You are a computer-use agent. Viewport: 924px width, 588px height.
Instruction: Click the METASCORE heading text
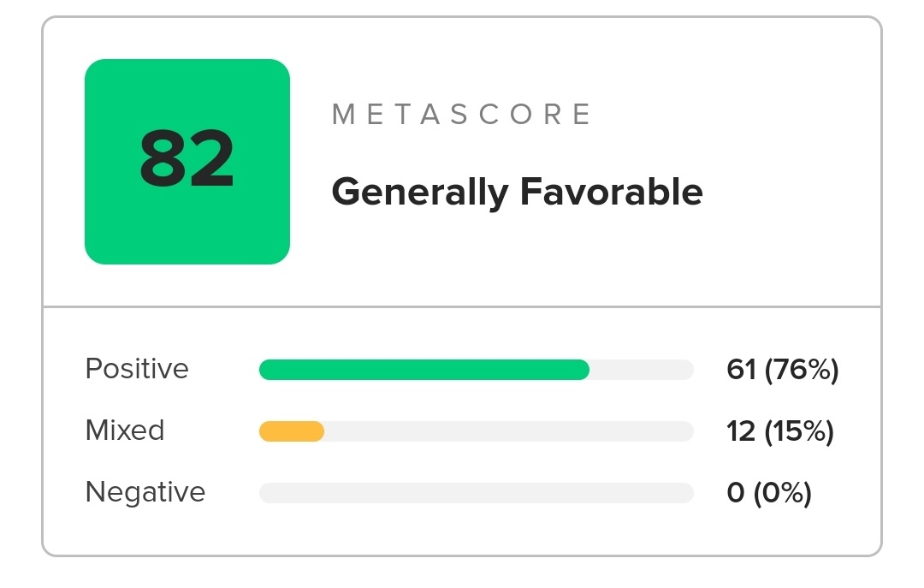coord(462,115)
